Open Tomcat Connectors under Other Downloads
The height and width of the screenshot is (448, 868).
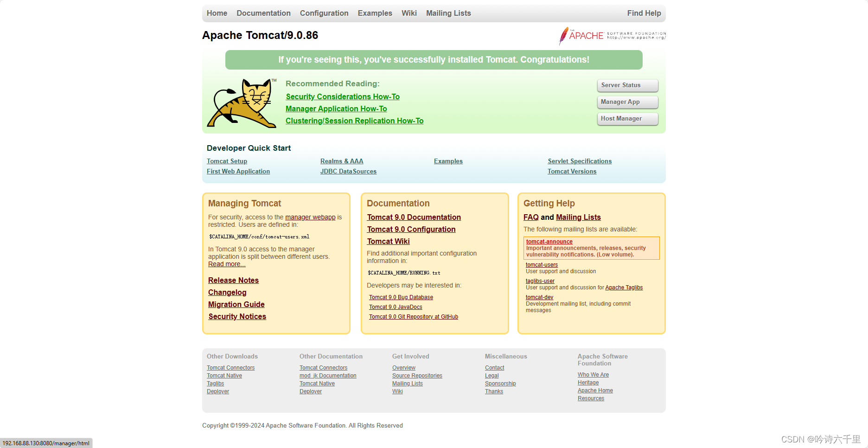(230, 368)
